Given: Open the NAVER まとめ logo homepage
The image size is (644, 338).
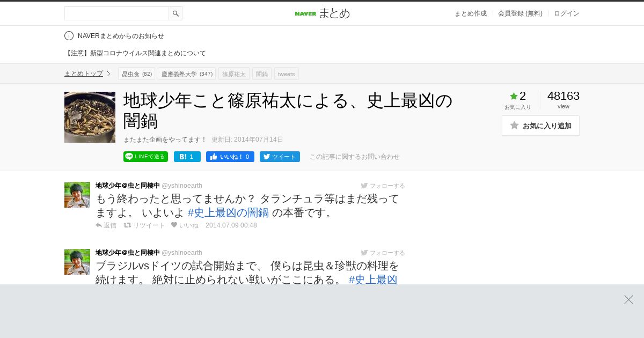Looking at the screenshot, I should pyautogui.click(x=322, y=13).
